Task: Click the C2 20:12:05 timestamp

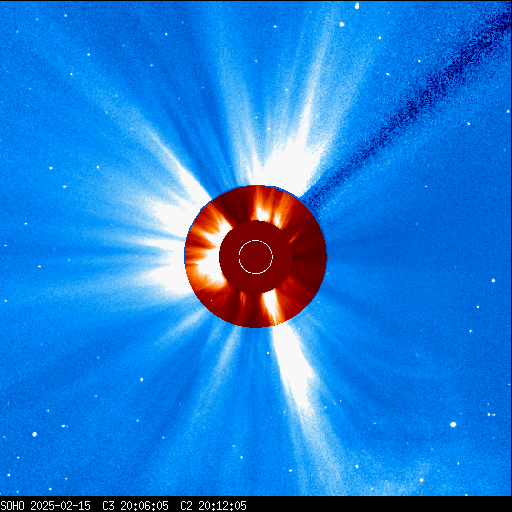Action: 213,506
